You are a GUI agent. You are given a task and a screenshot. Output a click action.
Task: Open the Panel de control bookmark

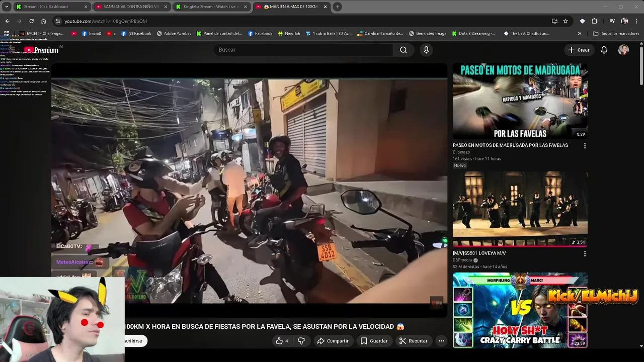[x=219, y=34]
